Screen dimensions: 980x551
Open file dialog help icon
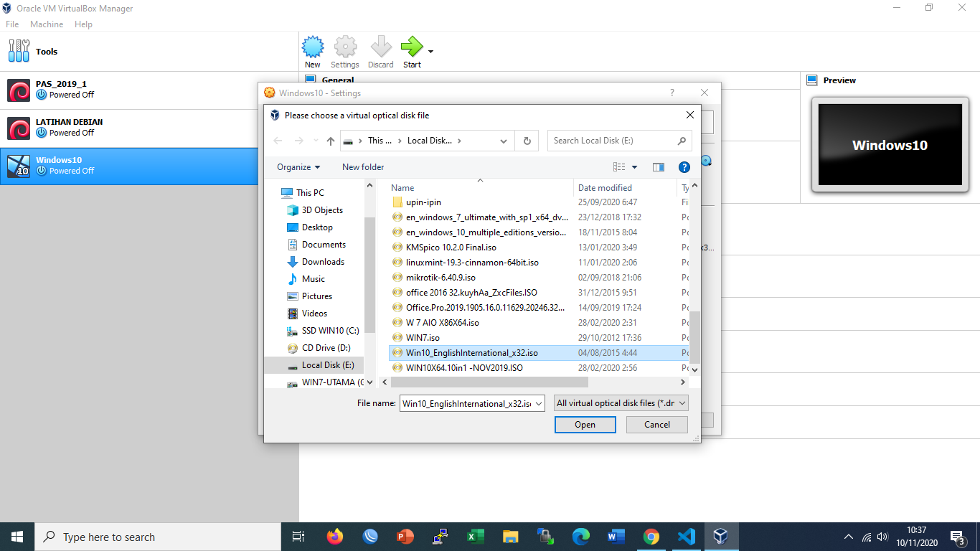pyautogui.click(x=684, y=167)
